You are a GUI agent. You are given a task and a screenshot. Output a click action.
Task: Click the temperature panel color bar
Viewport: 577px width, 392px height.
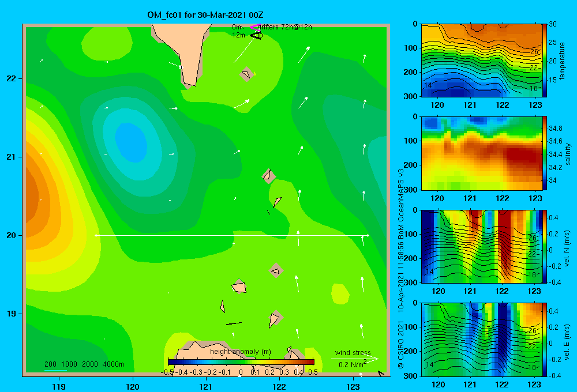[x=545, y=61]
